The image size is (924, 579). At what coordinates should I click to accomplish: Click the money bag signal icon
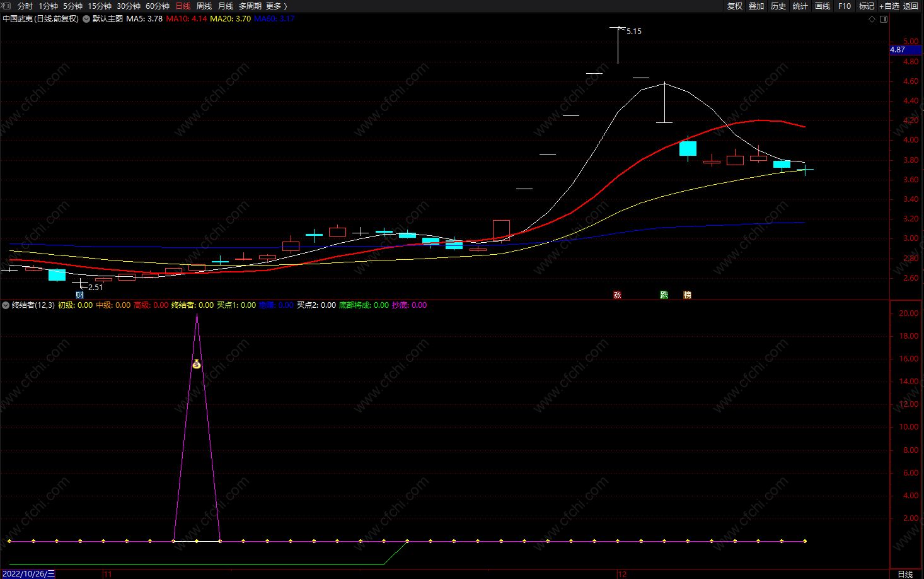[197, 364]
